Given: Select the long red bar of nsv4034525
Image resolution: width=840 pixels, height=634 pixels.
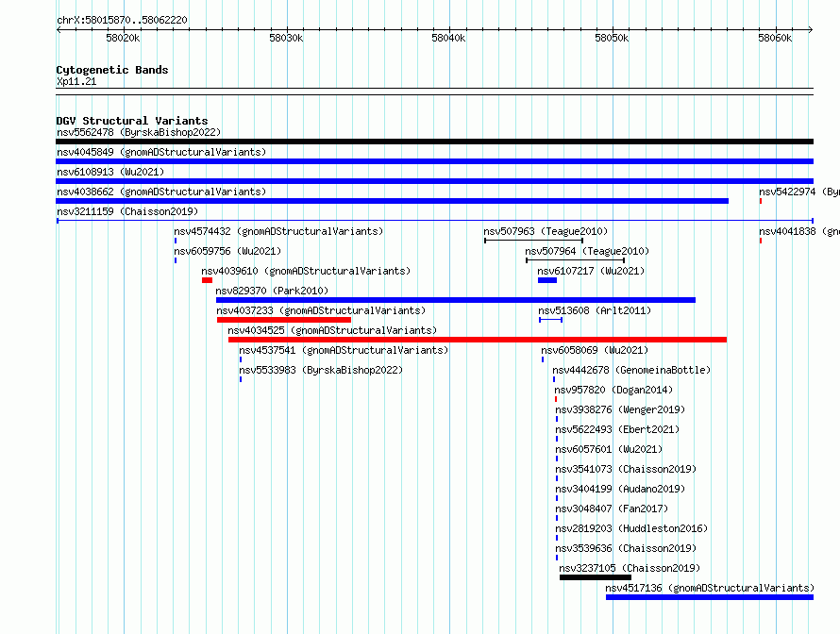Looking at the screenshot, I should pyautogui.click(x=478, y=340).
